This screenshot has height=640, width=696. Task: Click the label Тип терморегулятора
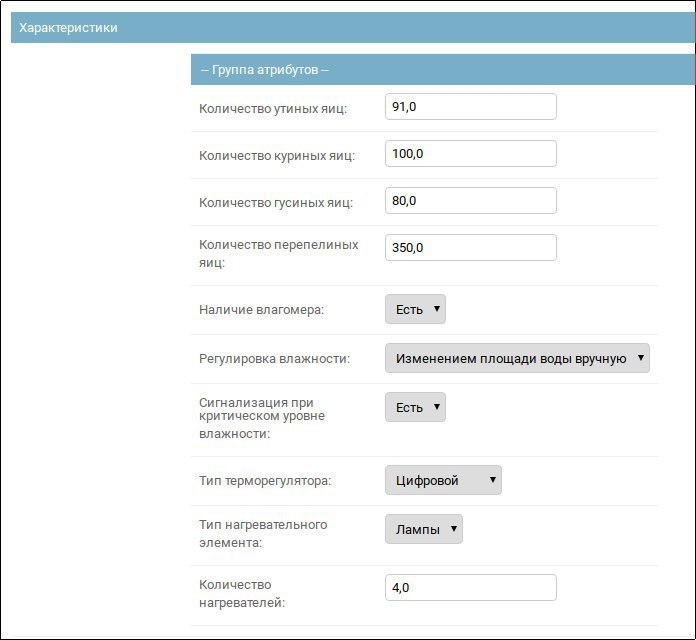click(x=265, y=481)
